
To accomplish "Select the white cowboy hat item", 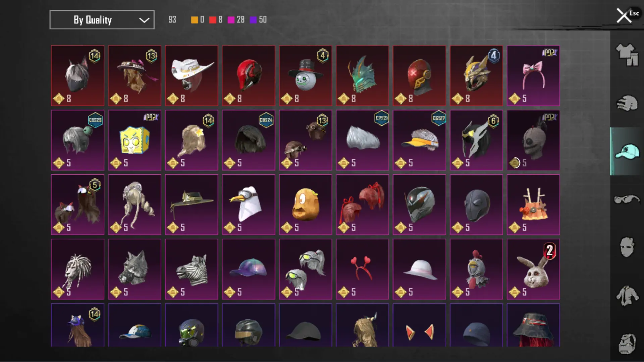I will coord(192,76).
